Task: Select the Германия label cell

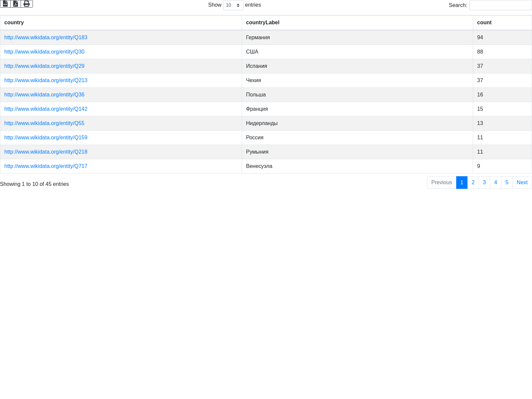Action: tap(357, 38)
